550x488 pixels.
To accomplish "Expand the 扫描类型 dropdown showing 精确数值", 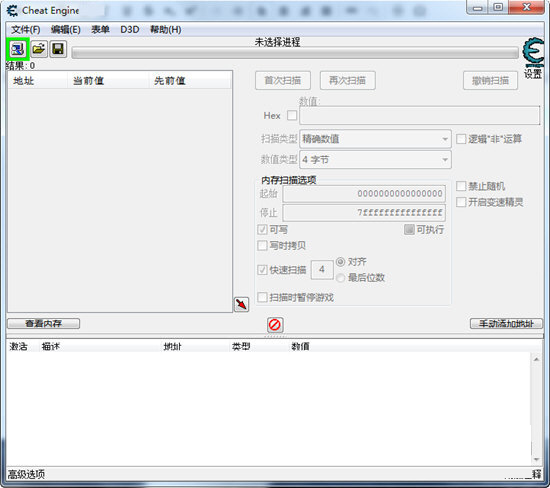I will click(375, 139).
